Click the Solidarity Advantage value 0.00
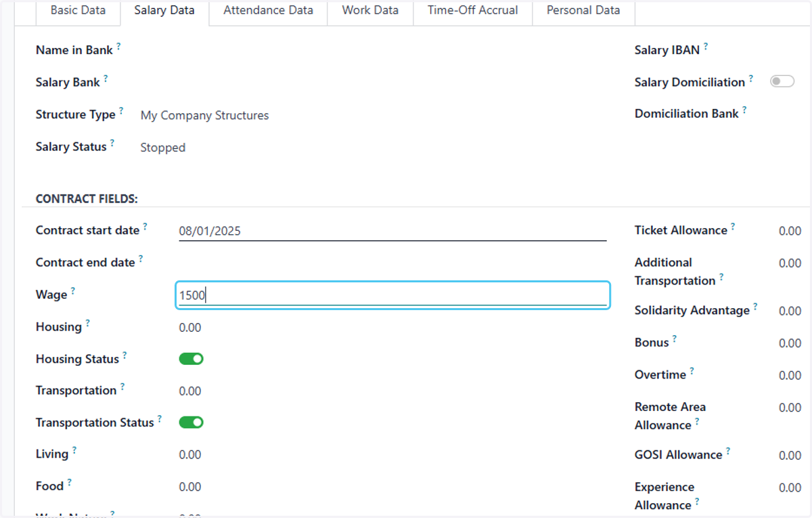 [x=790, y=311]
